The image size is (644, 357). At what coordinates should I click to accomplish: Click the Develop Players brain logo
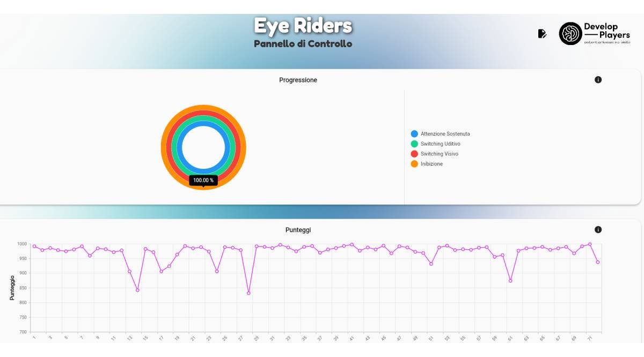click(570, 34)
